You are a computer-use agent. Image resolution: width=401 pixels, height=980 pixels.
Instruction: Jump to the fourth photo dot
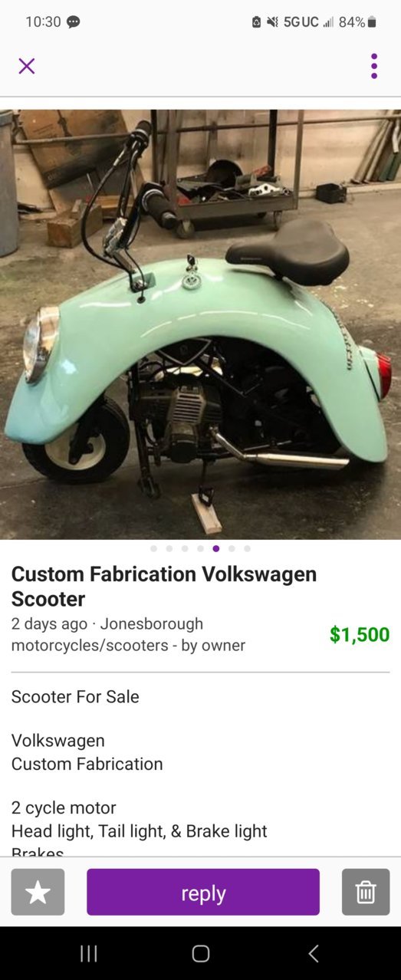(x=200, y=548)
